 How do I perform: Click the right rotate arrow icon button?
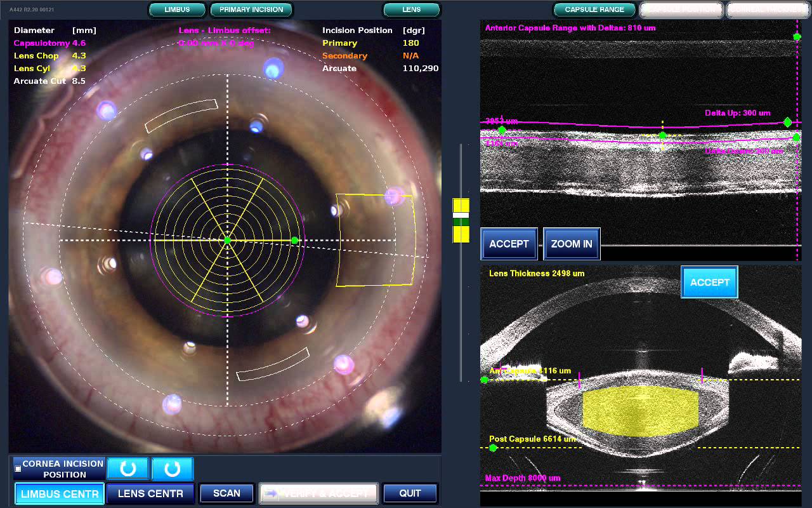pos(172,469)
